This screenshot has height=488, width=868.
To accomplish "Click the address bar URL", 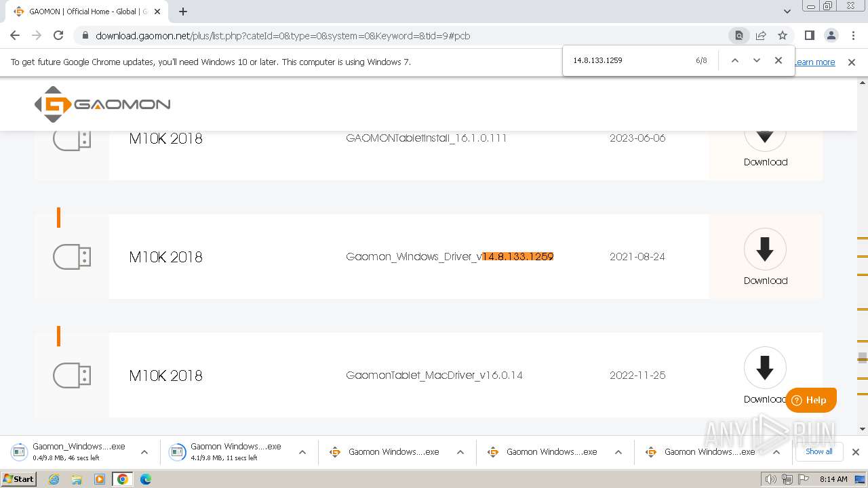I will click(x=283, y=36).
